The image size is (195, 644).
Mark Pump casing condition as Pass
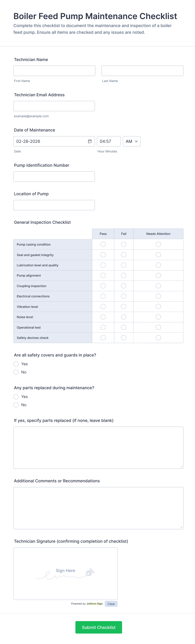click(103, 244)
